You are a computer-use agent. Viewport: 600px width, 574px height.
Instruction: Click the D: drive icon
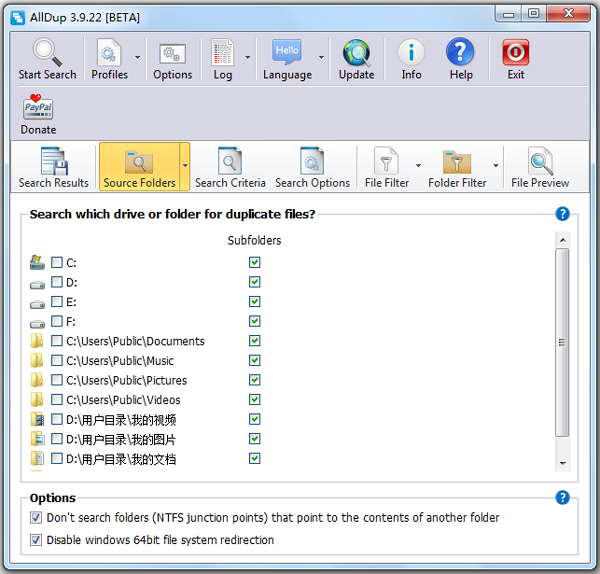tap(37, 284)
